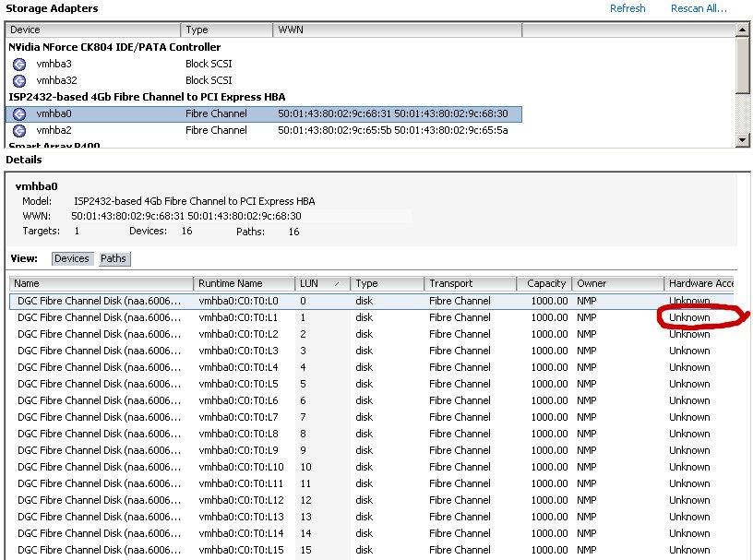The width and height of the screenshot is (753, 560).
Task: Sort devices by Type column in Details
Action: [x=387, y=283]
